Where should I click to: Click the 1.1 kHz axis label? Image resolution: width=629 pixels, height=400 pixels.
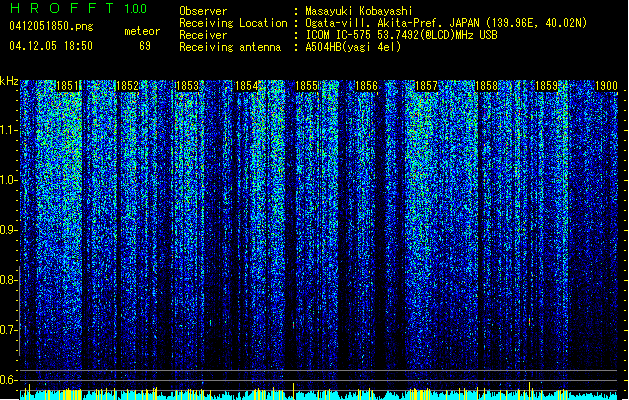coord(9,130)
